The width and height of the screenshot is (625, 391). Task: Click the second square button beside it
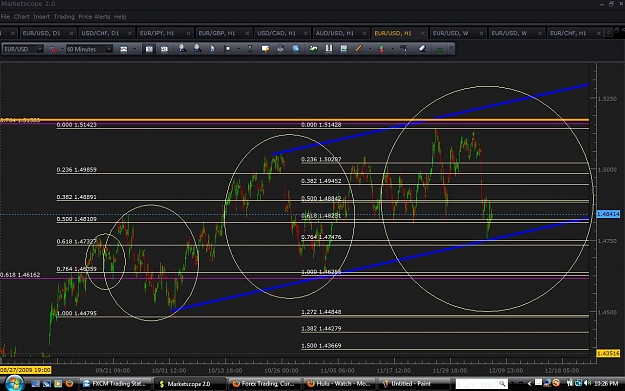164,49
